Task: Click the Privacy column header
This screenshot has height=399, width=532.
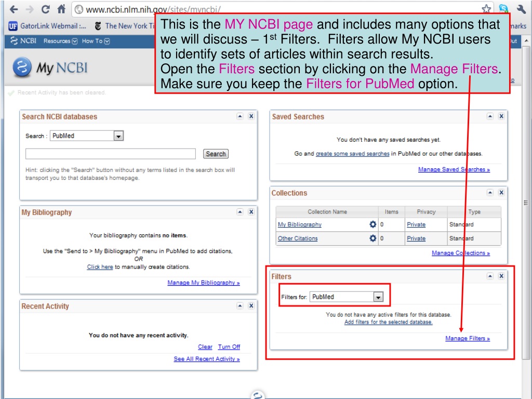Action: pos(426,212)
